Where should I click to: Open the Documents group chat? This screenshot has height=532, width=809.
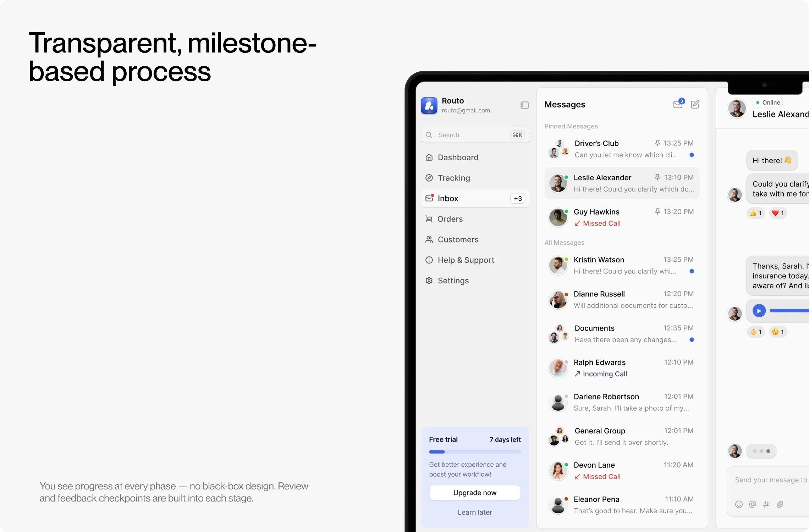click(622, 334)
